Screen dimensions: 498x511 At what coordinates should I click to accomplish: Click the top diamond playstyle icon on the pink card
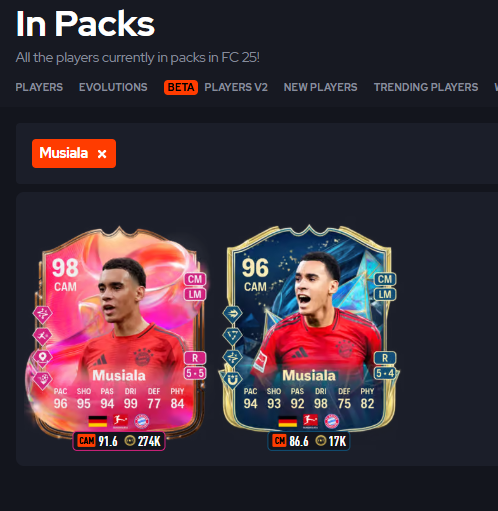click(x=42, y=314)
